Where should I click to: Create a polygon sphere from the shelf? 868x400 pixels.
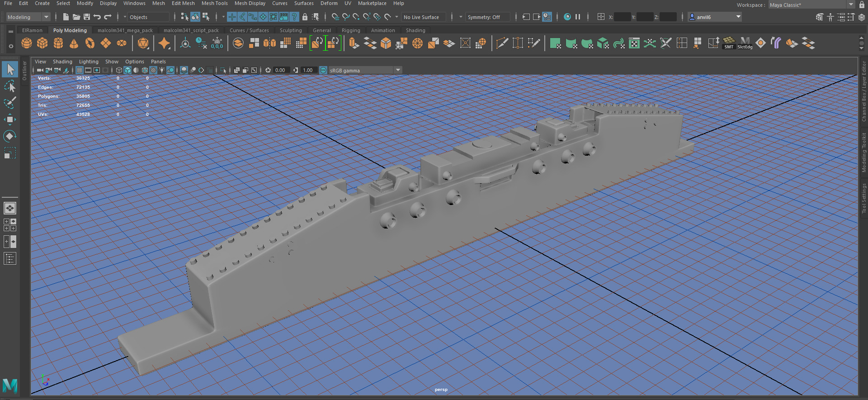[27, 43]
